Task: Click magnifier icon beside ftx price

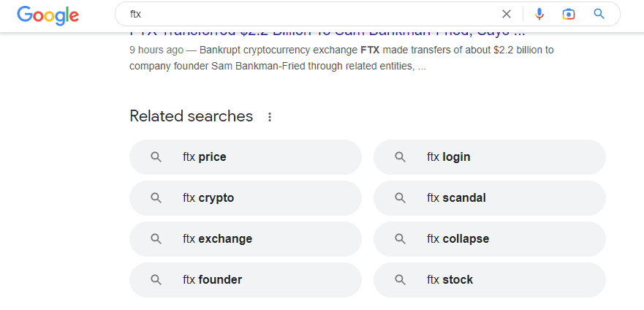Action: 156,157
